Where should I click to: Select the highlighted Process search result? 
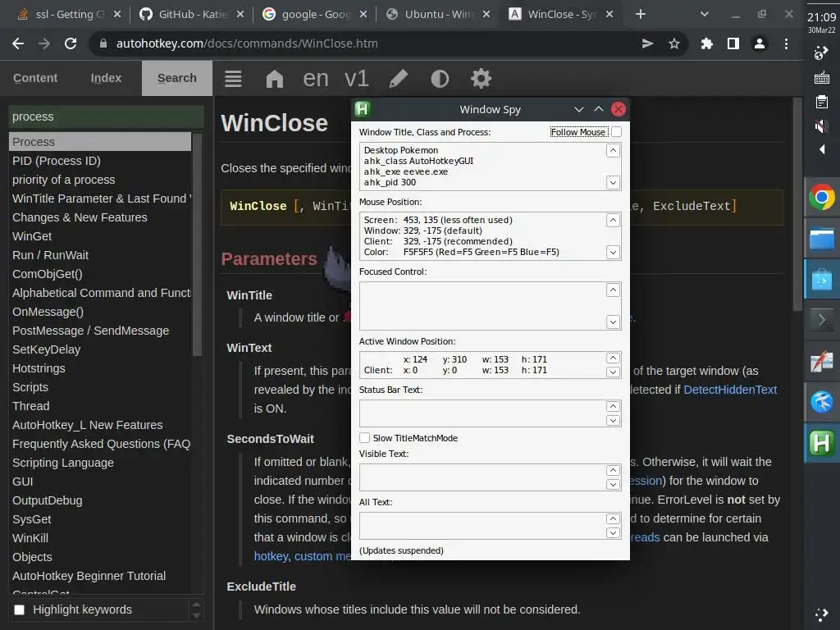(x=100, y=142)
